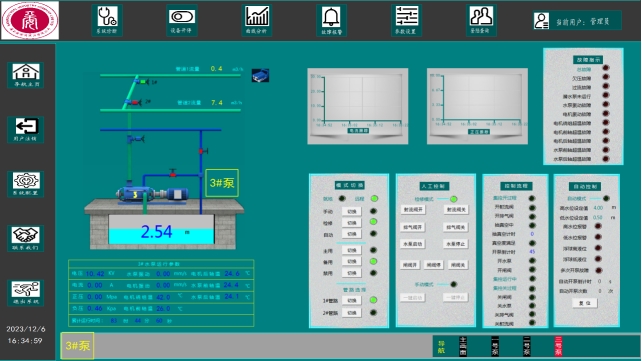Click the 水泵启动 pump start button
Screen dimensions: 642x361
pos(412,244)
